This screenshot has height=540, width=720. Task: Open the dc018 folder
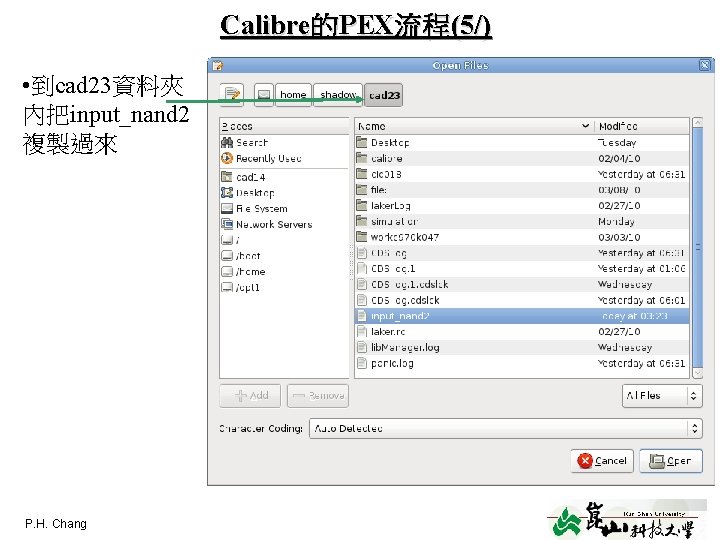pyautogui.click(x=522, y=174)
